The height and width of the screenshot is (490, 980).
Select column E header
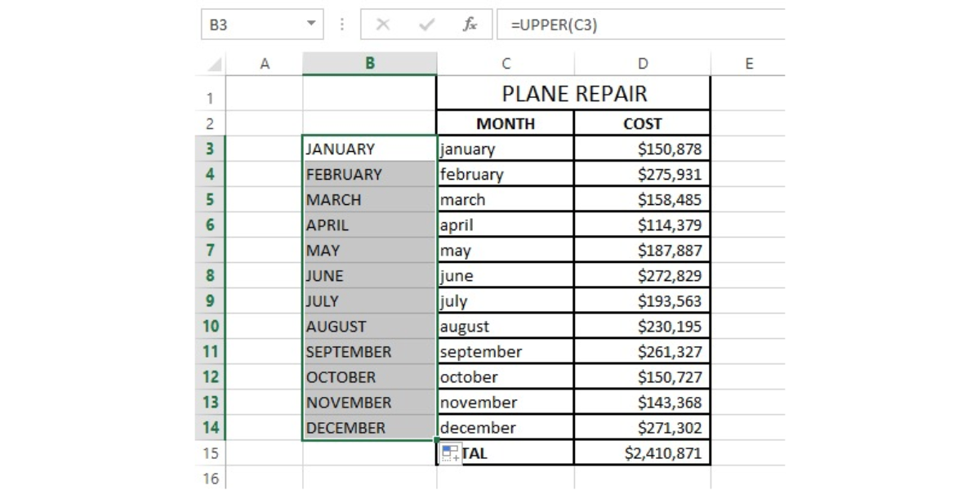748,64
